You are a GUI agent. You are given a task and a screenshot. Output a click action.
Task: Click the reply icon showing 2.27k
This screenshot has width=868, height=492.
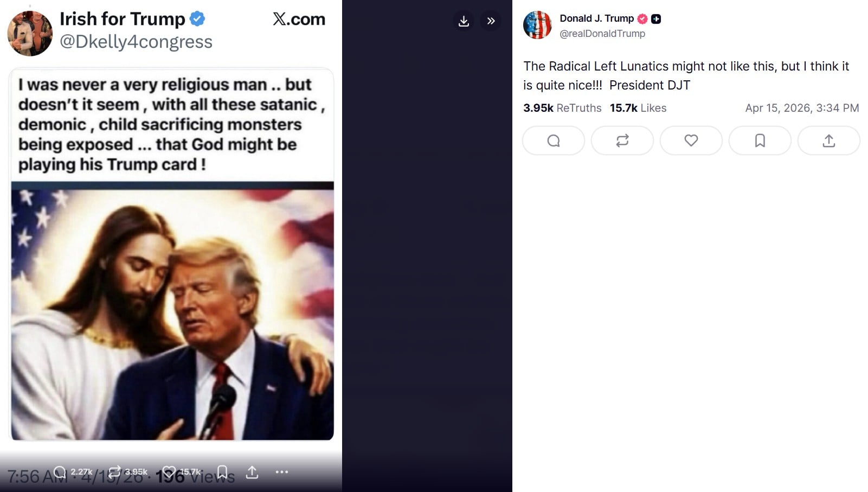point(61,472)
